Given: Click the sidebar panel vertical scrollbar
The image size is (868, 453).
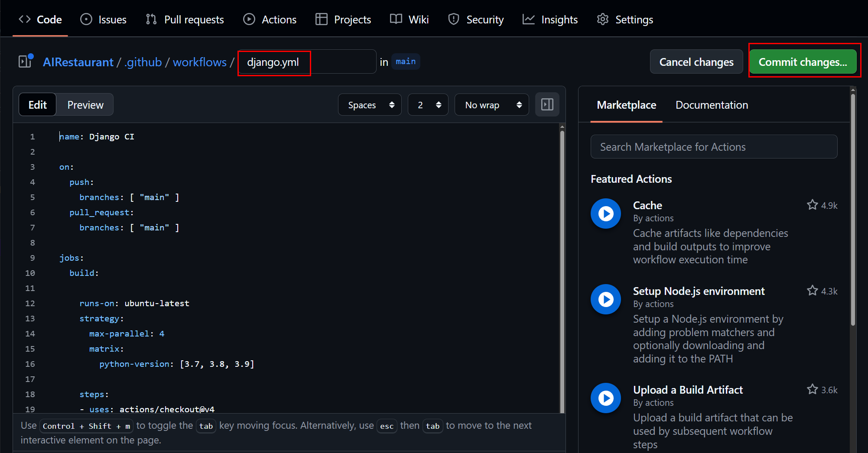Looking at the screenshot, I should pyautogui.click(x=853, y=210).
